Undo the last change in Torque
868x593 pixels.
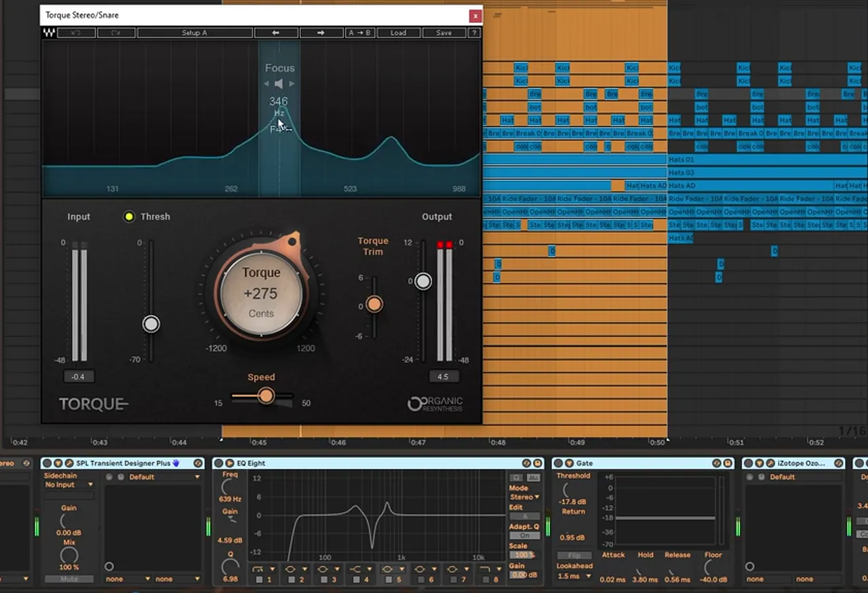pyautogui.click(x=76, y=33)
